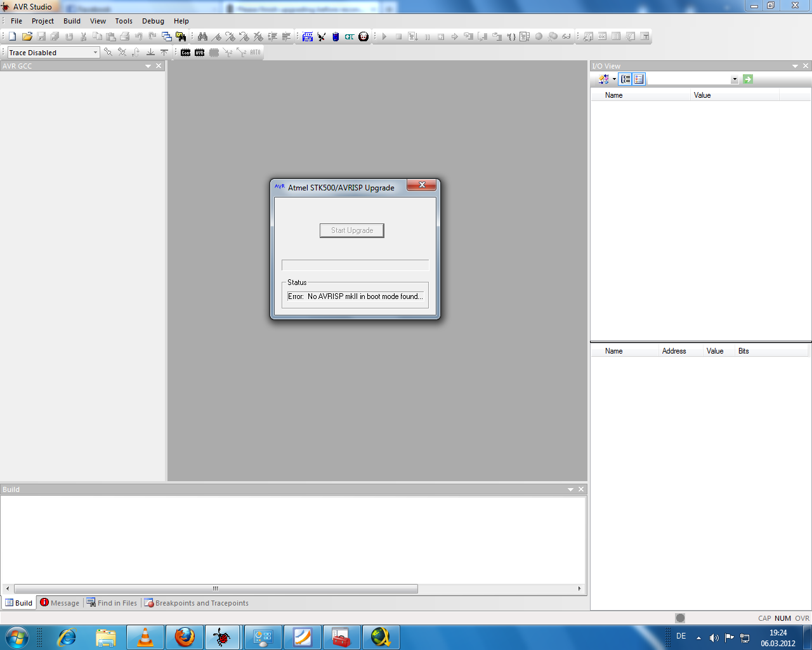The height and width of the screenshot is (650, 812).
Task: Click the black 'AVR' connect programmer icon
Action: point(199,53)
